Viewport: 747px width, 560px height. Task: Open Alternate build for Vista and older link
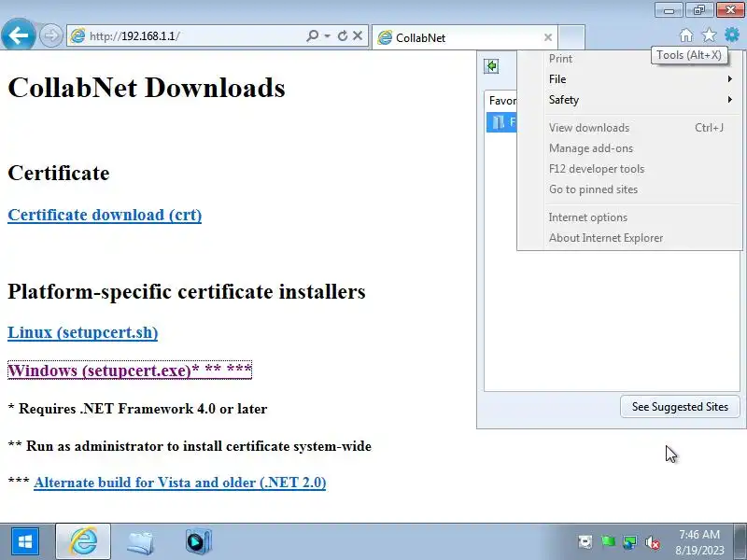(x=180, y=483)
